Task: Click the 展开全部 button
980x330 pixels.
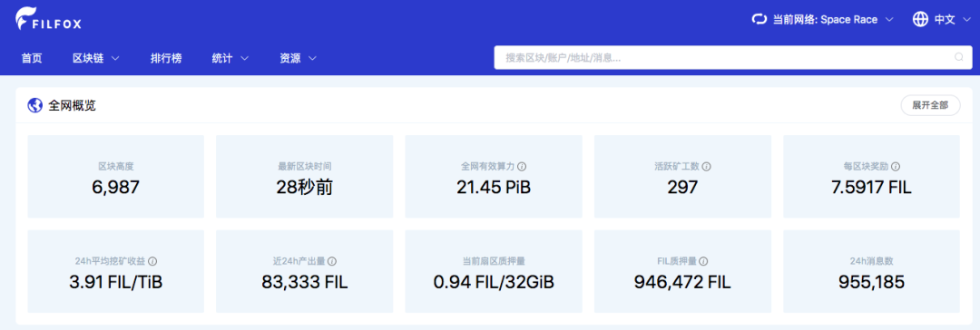Action: (930, 106)
